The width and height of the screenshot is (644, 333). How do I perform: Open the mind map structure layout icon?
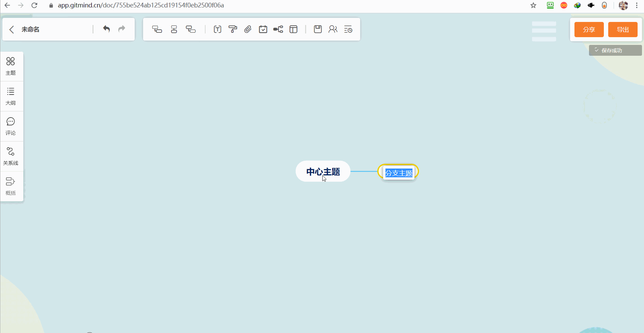278,29
